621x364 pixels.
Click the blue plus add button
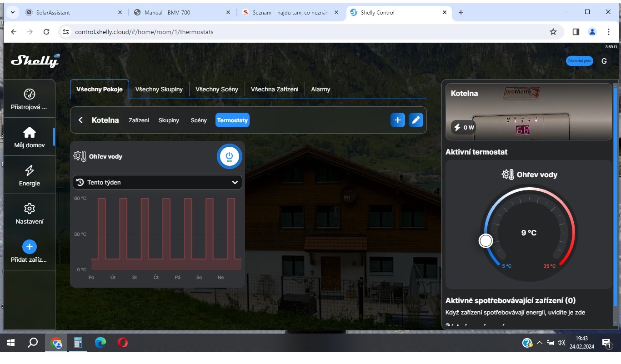(x=397, y=120)
